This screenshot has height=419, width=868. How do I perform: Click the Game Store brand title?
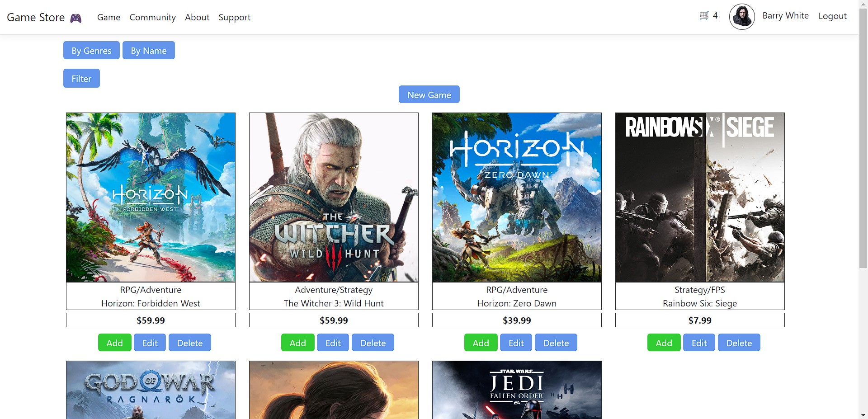coord(36,17)
